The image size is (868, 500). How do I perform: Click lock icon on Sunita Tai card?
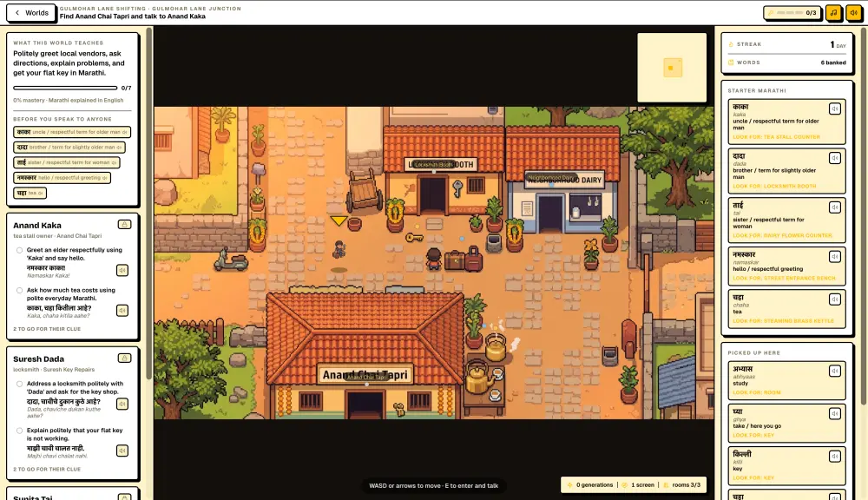pyautogui.click(x=124, y=497)
